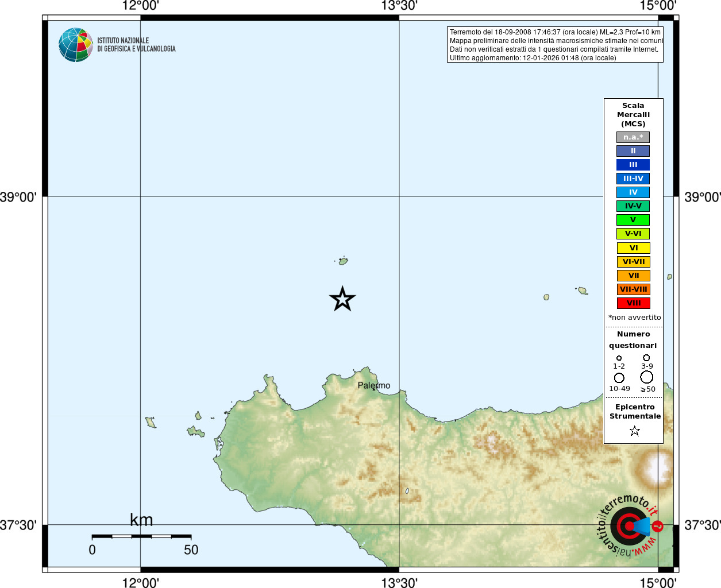Click the light blue IV intensity swatch
This screenshot has height=588, width=721.
click(x=633, y=192)
